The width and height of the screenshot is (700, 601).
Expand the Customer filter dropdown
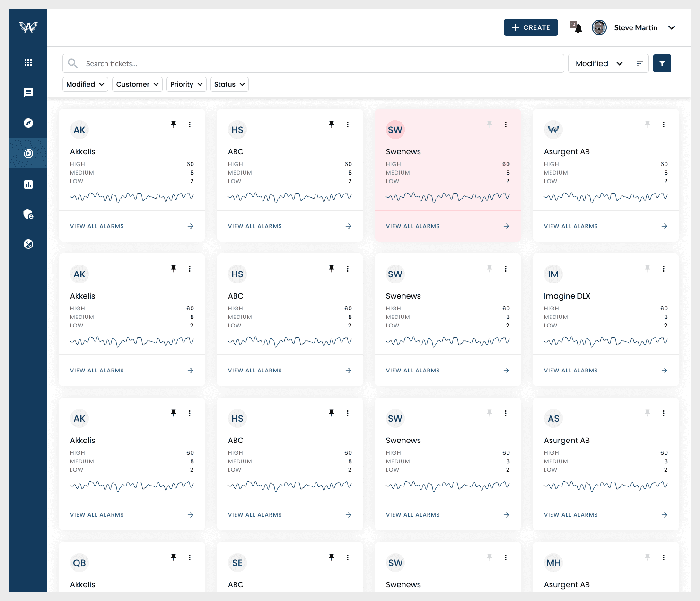pyautogui.click(x=137, y=84)
